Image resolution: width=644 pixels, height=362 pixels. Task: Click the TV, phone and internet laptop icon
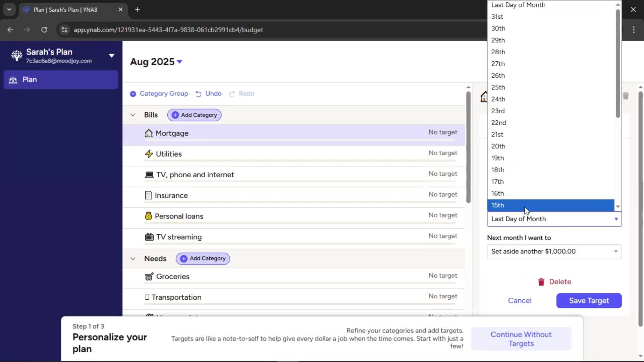[x=149, y=175]
